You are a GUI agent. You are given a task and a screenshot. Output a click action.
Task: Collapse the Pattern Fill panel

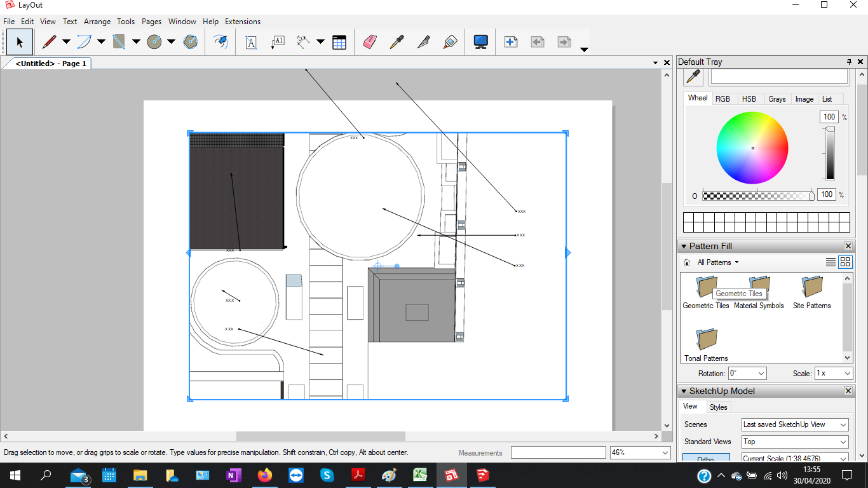coord(684,247)
